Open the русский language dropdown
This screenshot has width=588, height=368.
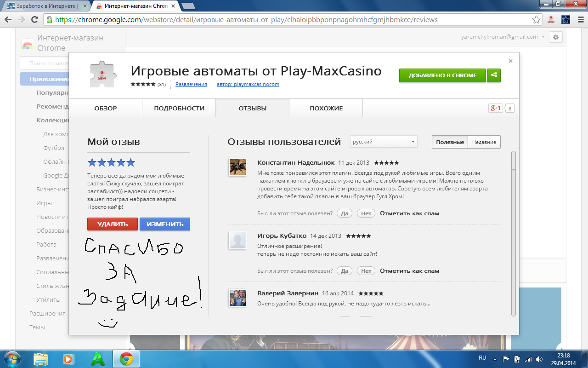click(x=384, y=142)
